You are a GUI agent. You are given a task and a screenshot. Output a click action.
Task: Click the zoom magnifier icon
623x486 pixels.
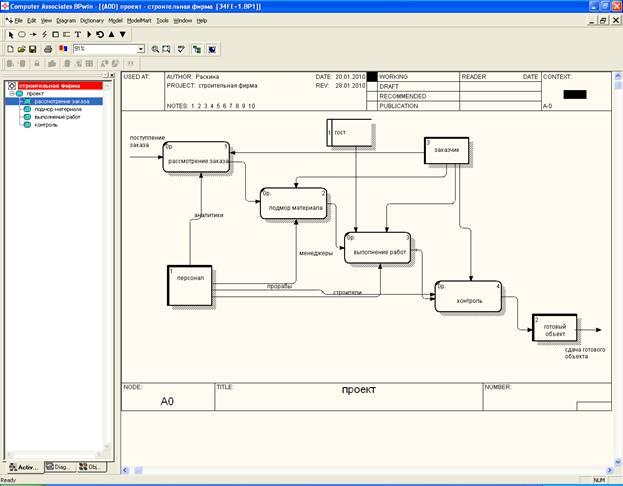[156, 48]
